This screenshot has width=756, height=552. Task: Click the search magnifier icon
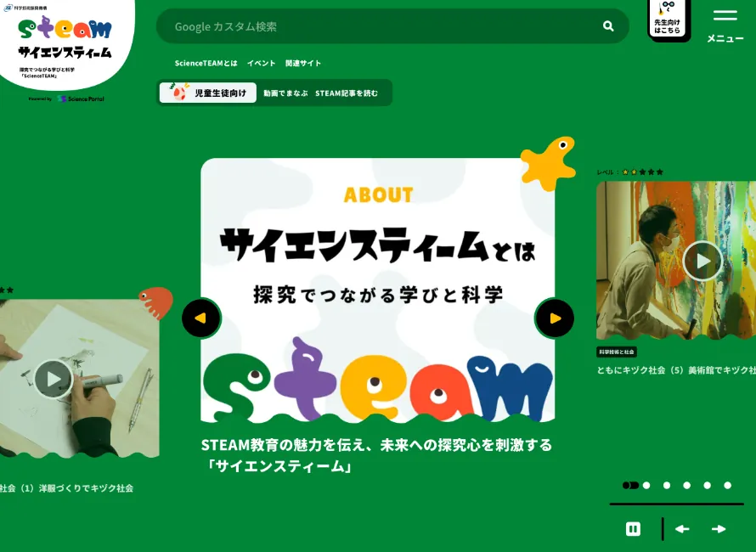[x=608, y=26]
